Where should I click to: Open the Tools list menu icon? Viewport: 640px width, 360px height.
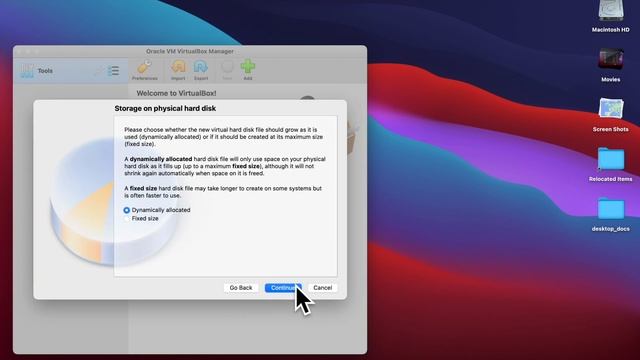pos(113,71)
